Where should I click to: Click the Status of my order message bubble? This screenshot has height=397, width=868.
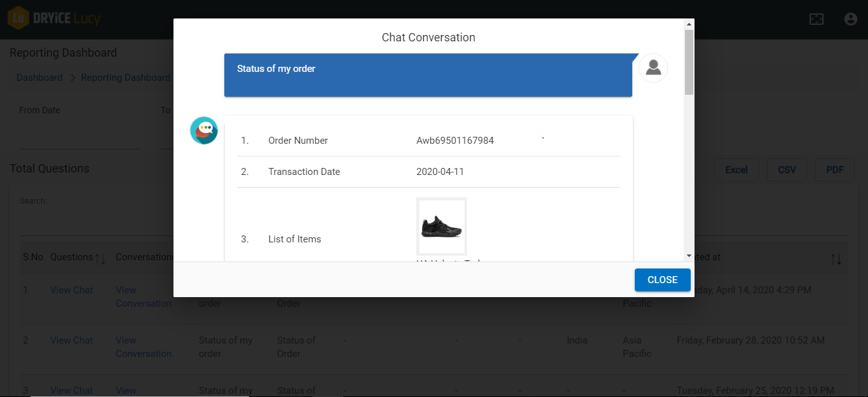[428, 75]
